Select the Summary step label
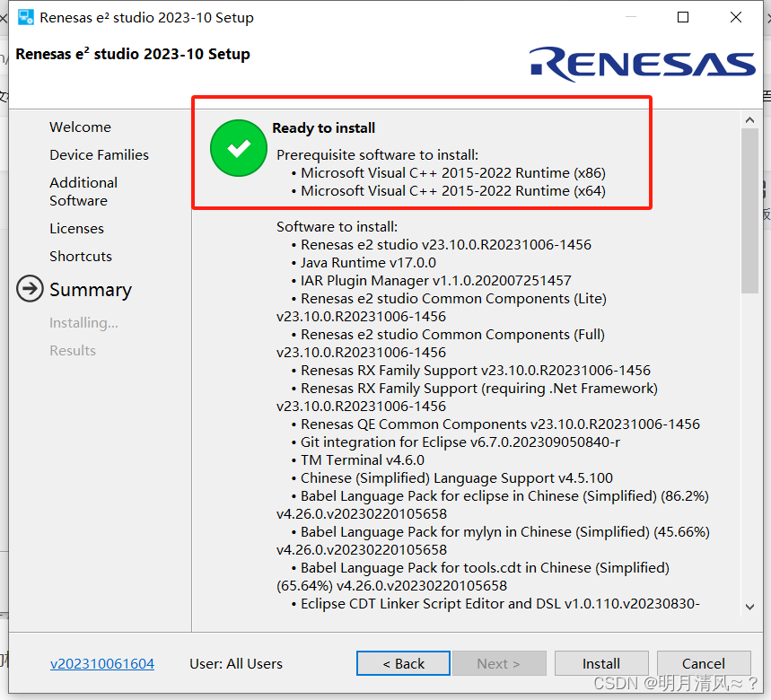 tap(91, 290)
